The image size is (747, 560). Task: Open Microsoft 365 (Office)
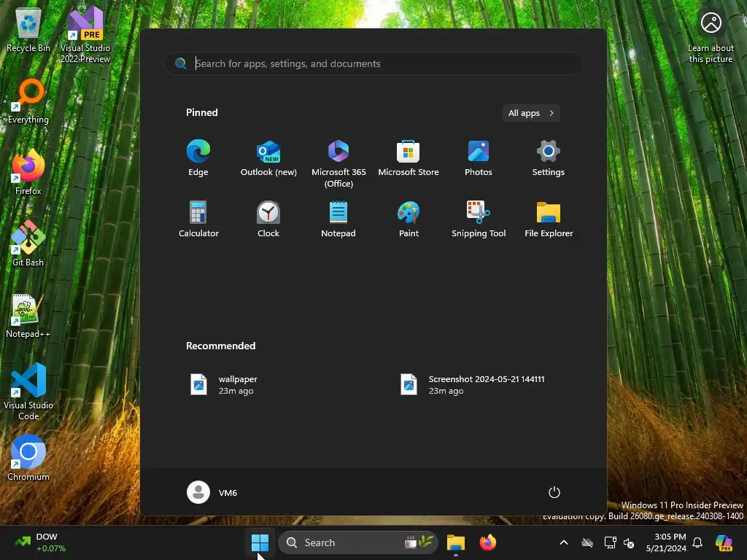pyautogui.click(x=338, y=164)
